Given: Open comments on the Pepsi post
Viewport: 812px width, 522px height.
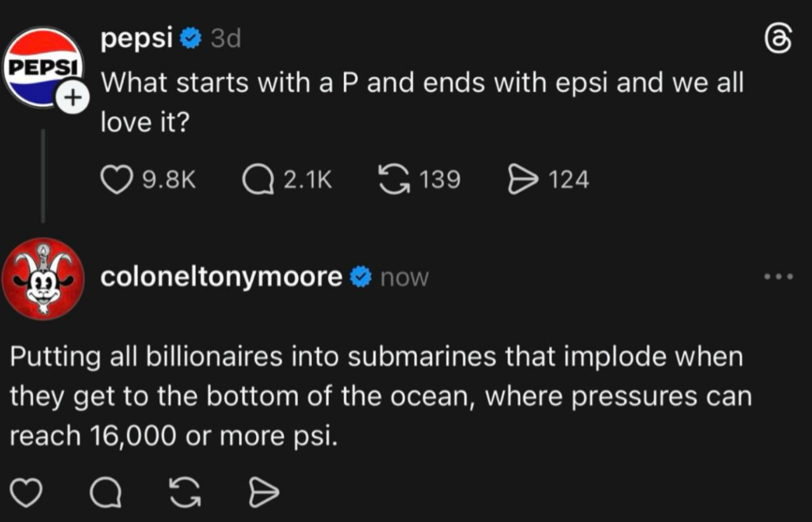Looking at the screenshot, I should [258, 179].
